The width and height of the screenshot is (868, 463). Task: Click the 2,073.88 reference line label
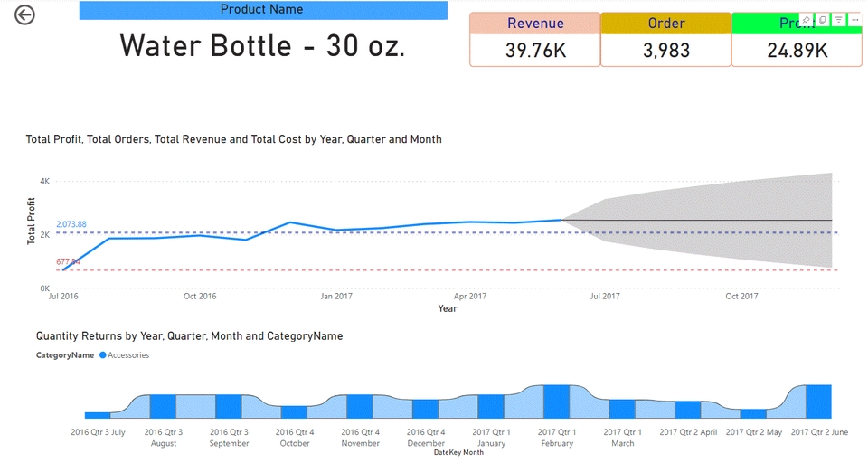[x=71, y=224]
